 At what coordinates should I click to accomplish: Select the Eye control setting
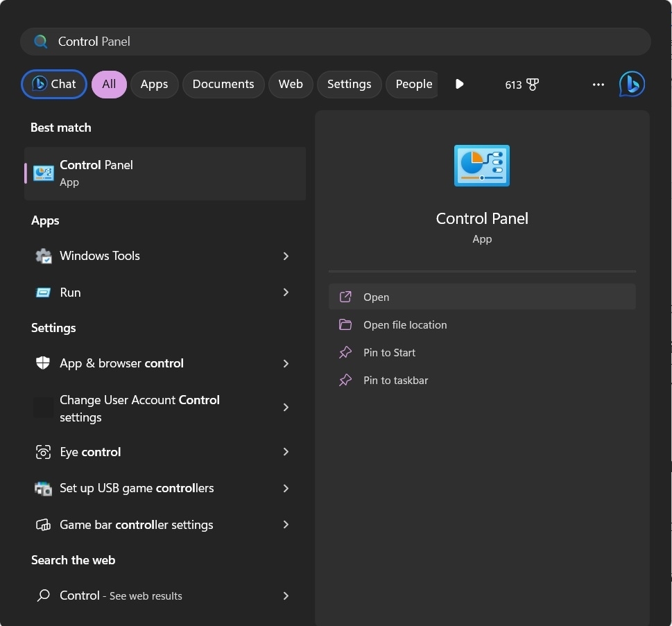pos(165,452)
